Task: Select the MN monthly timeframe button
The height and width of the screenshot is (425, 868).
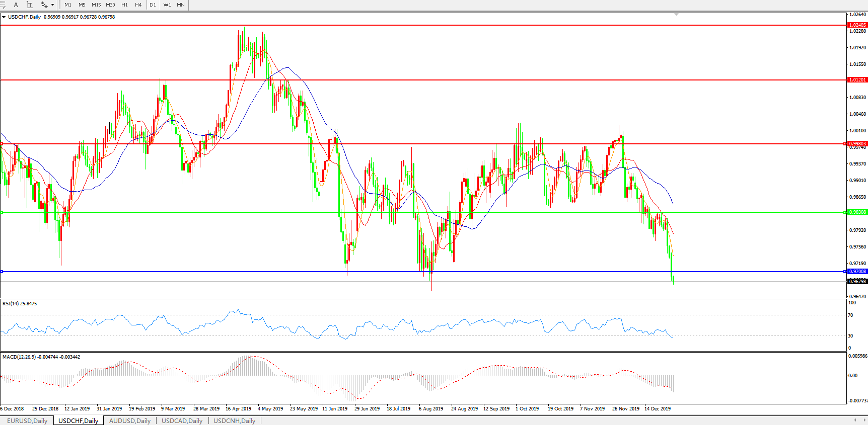Action: tap(180, 5)
